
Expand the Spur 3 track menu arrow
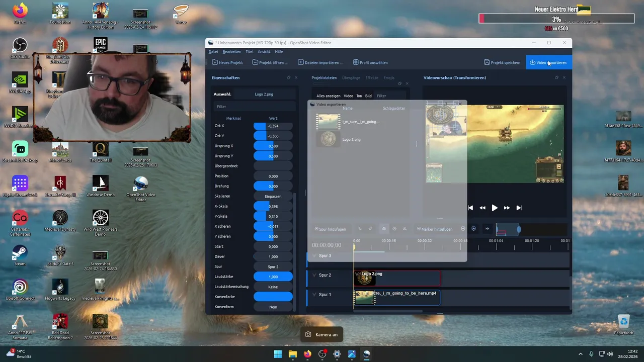click(314, 256)
